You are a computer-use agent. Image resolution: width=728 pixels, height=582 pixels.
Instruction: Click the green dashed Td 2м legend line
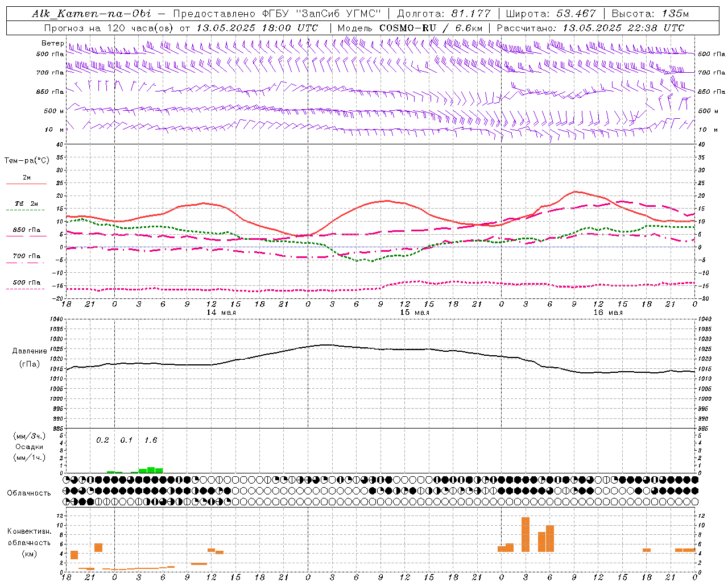click(26, 210)
